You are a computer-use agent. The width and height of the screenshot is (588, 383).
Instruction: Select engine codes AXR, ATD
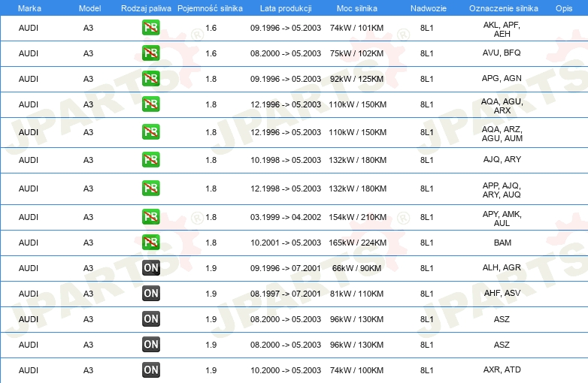[502, 370]
